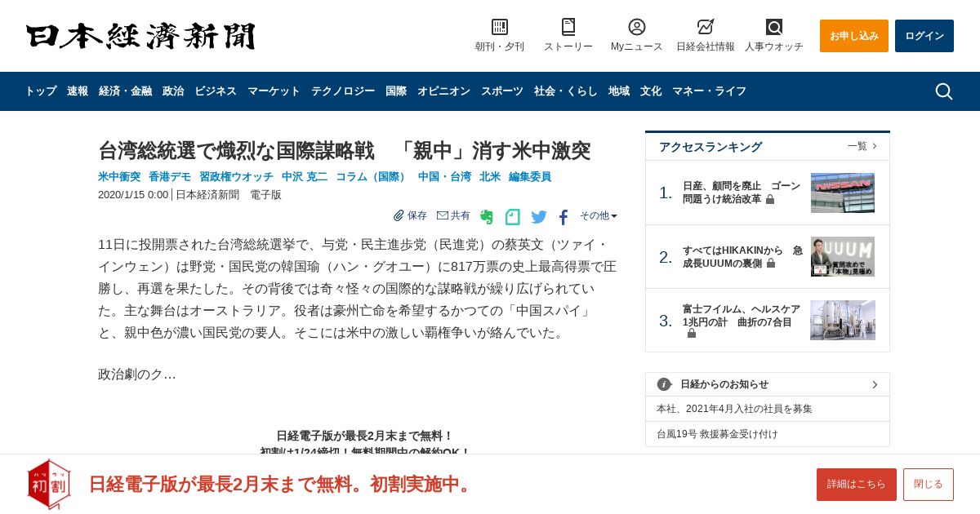
Task: Open Fujifilm factory thumbnail in ranking
Action: [x=843, y=321]
